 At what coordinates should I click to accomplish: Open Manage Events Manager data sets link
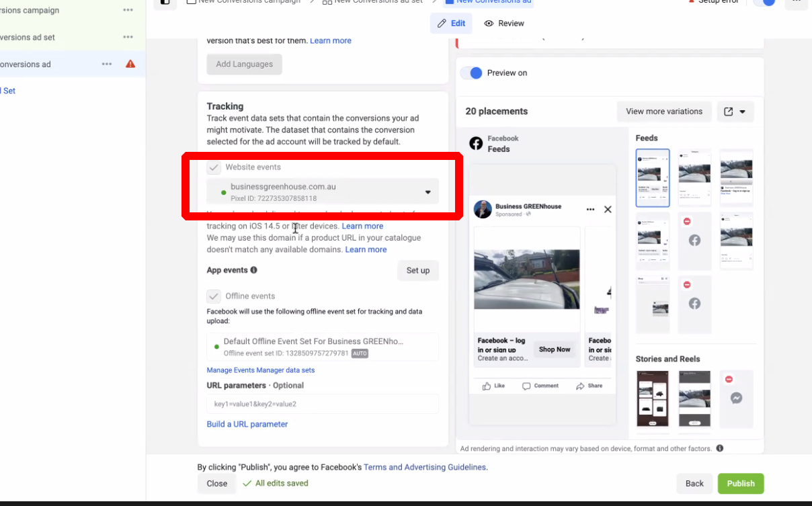[x=260, y=370]
